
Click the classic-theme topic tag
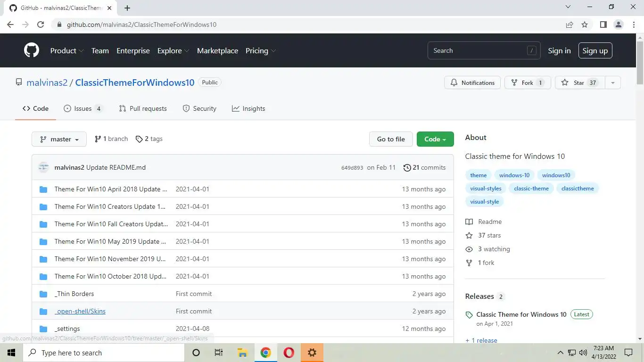531,189
